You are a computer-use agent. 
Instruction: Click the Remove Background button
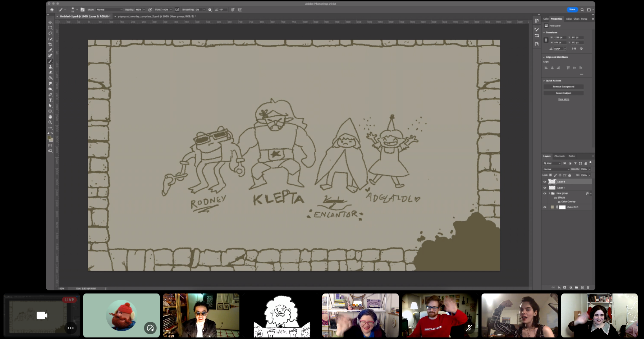564,87
